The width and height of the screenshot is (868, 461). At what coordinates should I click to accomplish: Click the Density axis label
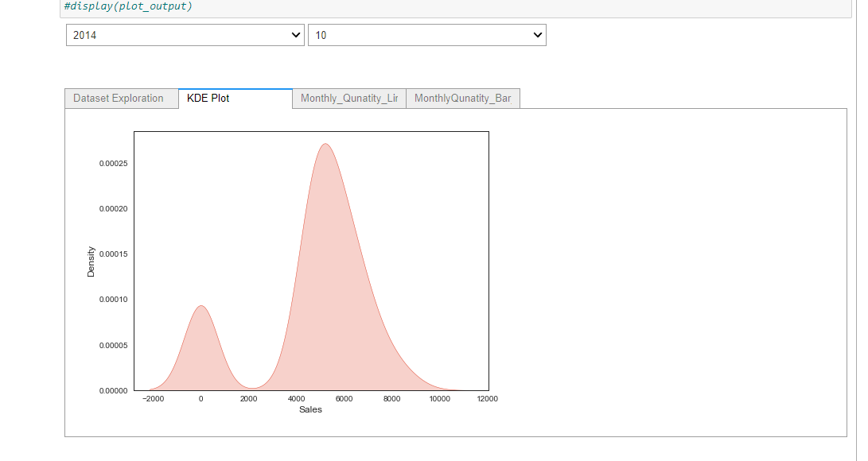tap(91, 260)
